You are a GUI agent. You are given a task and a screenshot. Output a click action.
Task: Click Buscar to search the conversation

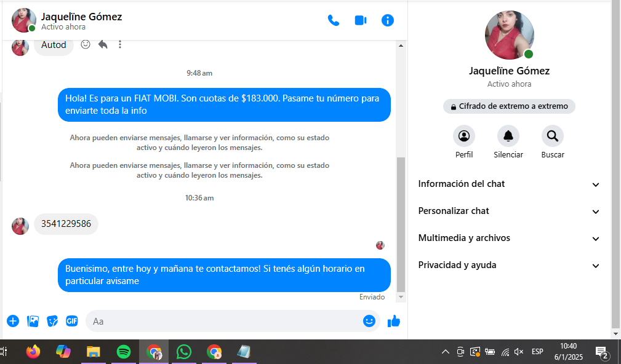pyautogui.click(x=553, y=136)
